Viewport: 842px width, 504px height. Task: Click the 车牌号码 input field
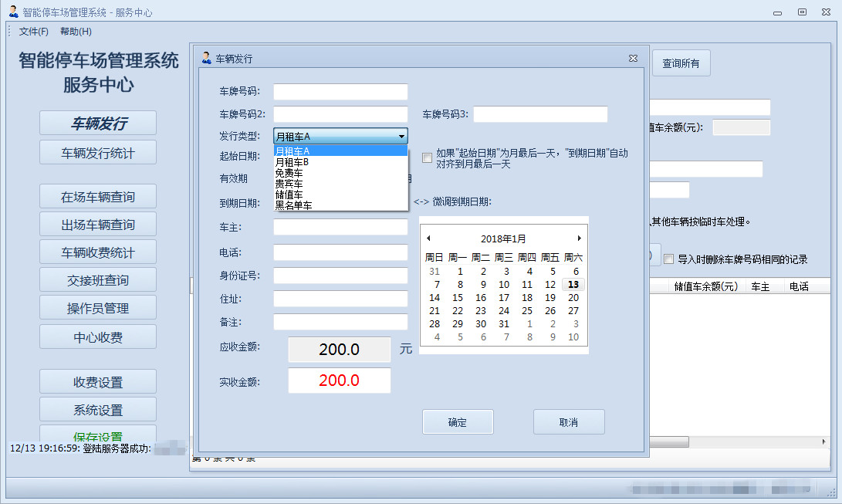coord(340,92)
